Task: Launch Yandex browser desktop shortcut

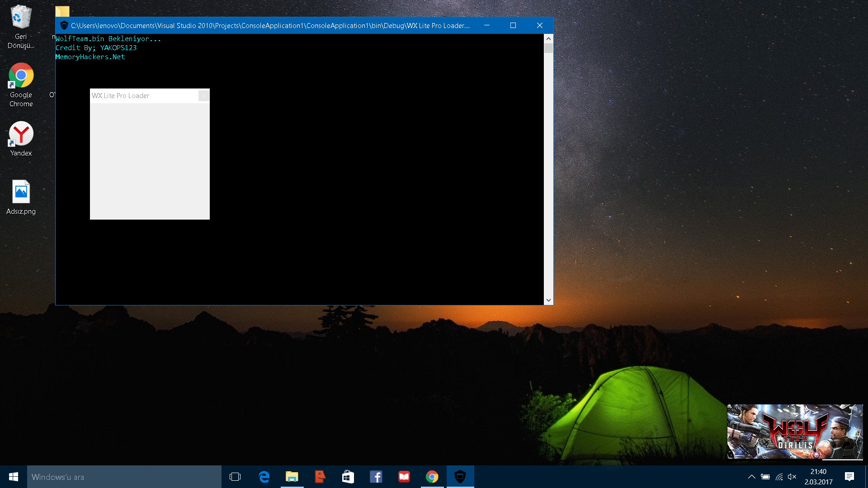Action: tap(21, 139)
